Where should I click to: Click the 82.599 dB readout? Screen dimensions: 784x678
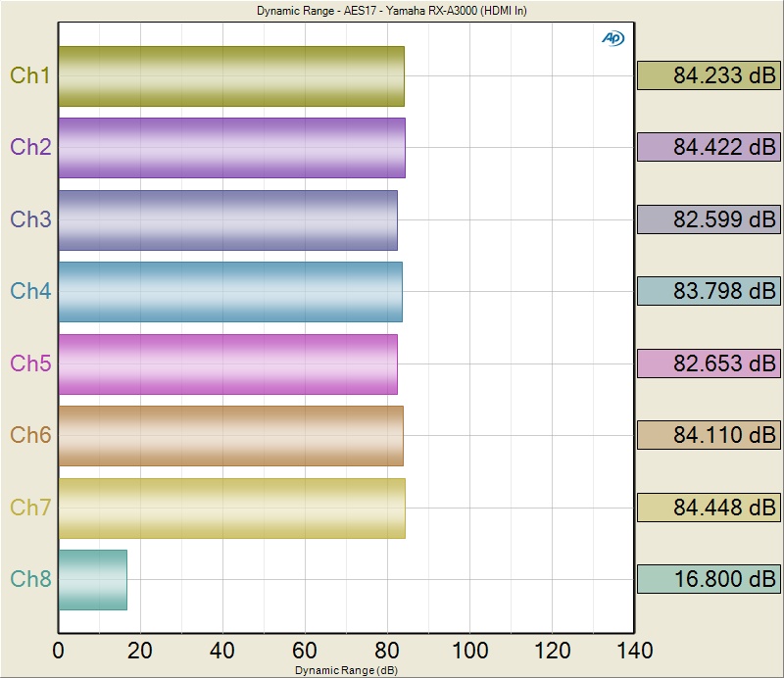[709, 219]
